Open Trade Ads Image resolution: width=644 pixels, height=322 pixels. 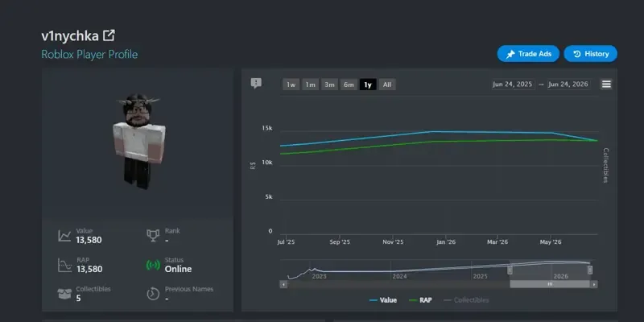pos(528,54)
